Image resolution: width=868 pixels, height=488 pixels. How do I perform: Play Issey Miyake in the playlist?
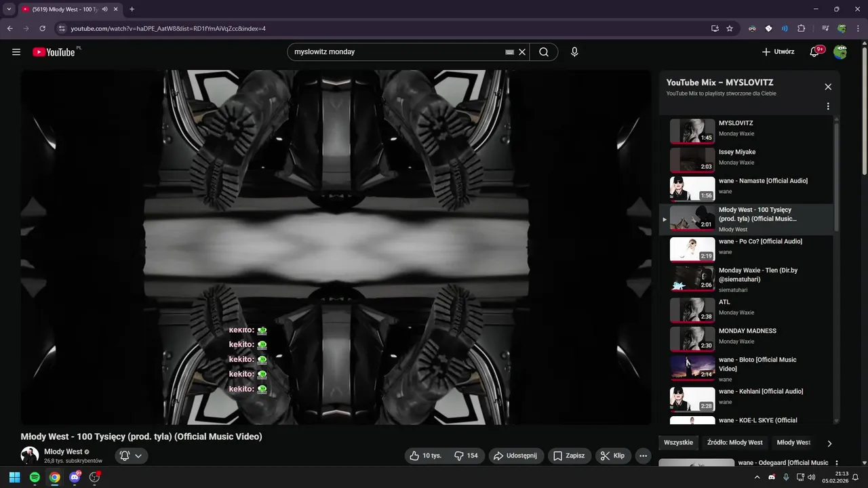[x=746, y=160]
